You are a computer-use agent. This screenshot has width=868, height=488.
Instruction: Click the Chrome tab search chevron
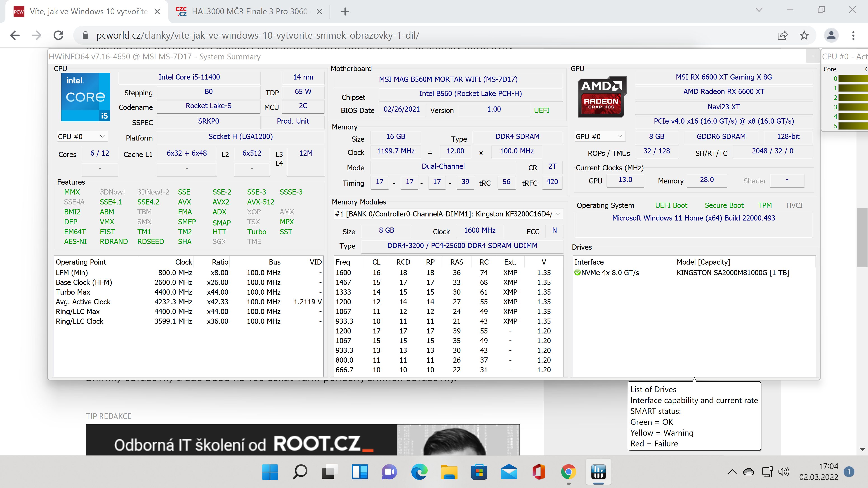[x=759, y=10]
